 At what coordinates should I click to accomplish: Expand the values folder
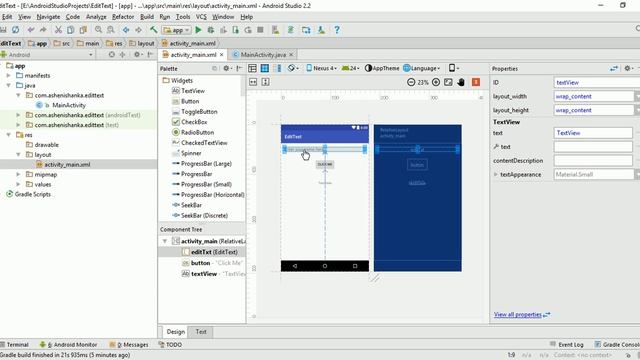click(18, 184)
